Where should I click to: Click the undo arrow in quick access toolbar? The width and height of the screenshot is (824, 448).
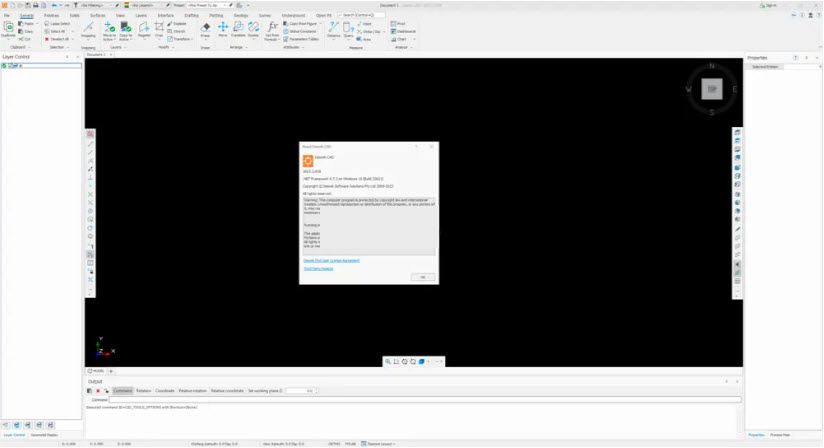tap(54, 5)
